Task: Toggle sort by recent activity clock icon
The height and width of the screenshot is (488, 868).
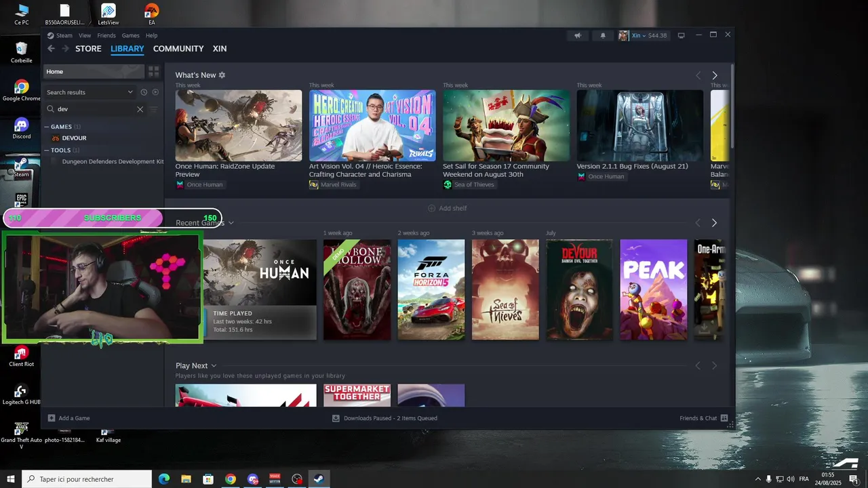Action: [144, 92]
